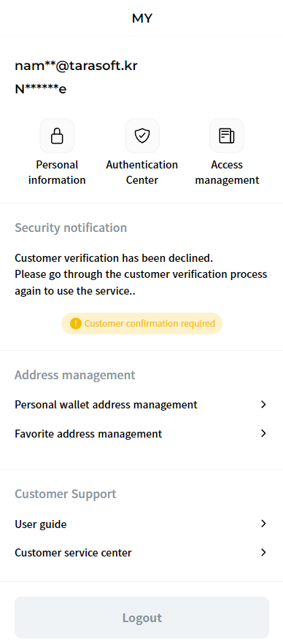The width and height of the screenshot is (283, 644).
Task: Click the Authentication Center label
Action: click(142, 173)
